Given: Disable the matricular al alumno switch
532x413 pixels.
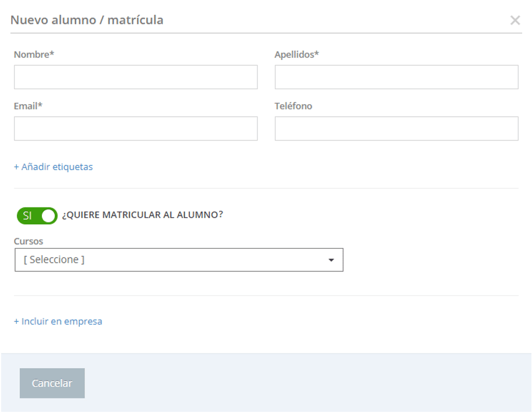Looking at the screenshot, I should [37, 216].
